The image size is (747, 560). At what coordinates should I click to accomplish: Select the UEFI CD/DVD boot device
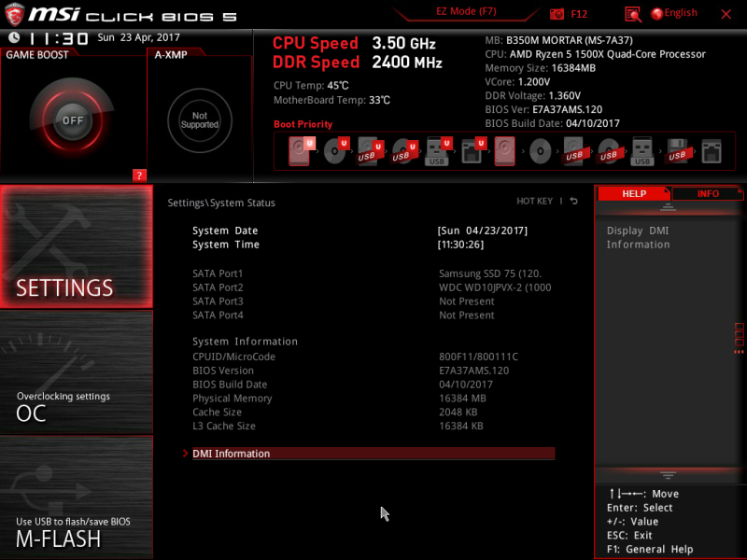coord(335,151)
